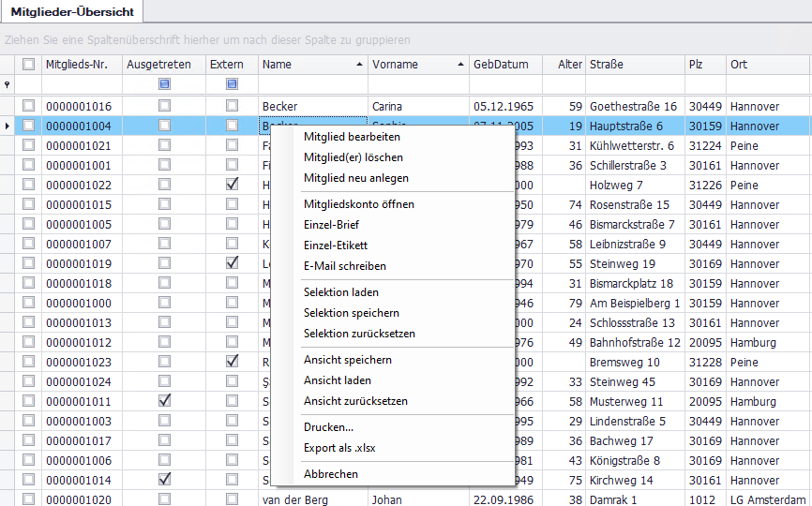Choose 'Mitglied(er) löschen' menu entry
812x506 pixels.
[353, 157]
